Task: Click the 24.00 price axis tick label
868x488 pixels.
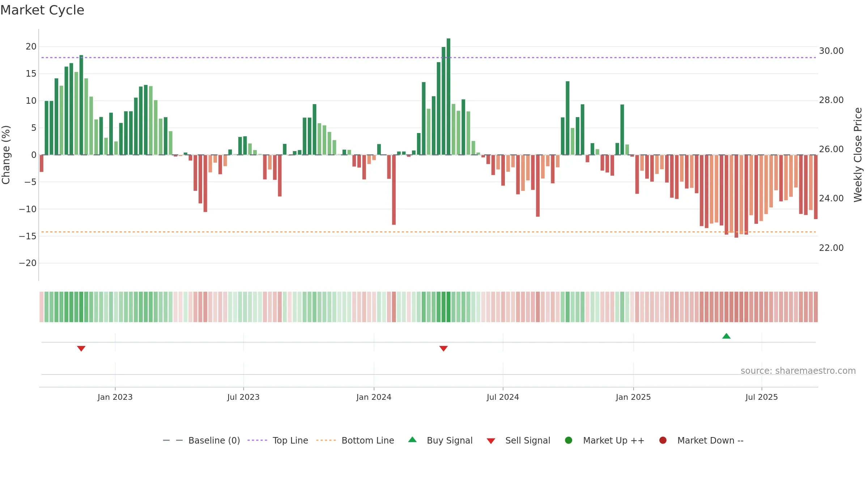Action: click(x=831, y=198)
